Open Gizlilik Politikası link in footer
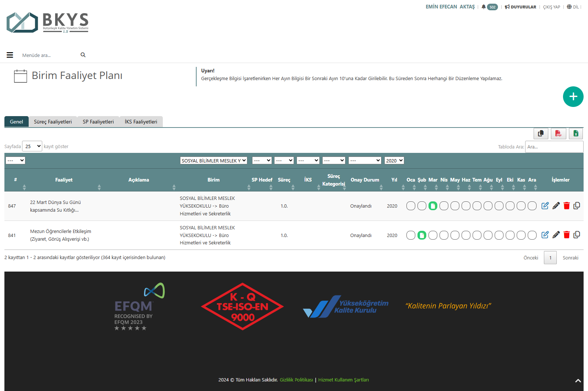Image resolution: width=588 pixels, height=391 pixels. click(296, 380)
